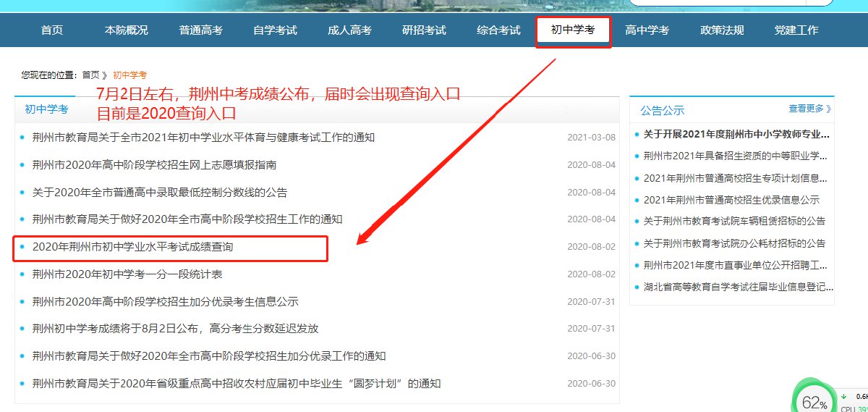Click the 2020-08-04 date beside 网上志愿填报指南

click(x=592, y=165)
